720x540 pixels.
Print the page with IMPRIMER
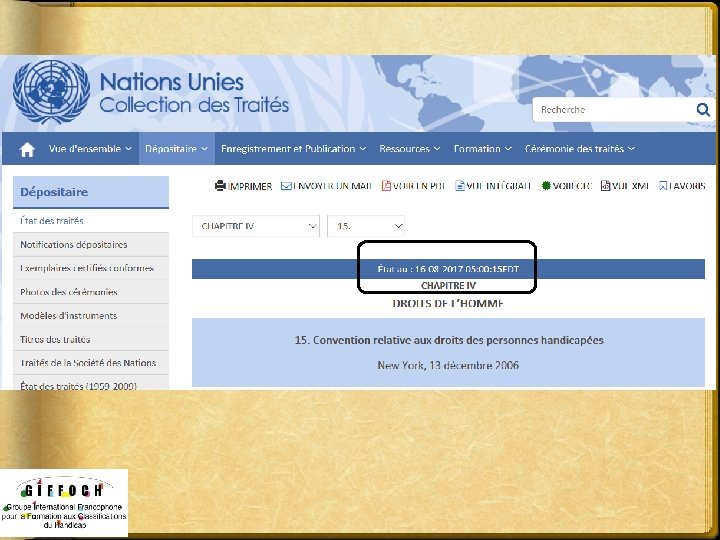point(243,186)
